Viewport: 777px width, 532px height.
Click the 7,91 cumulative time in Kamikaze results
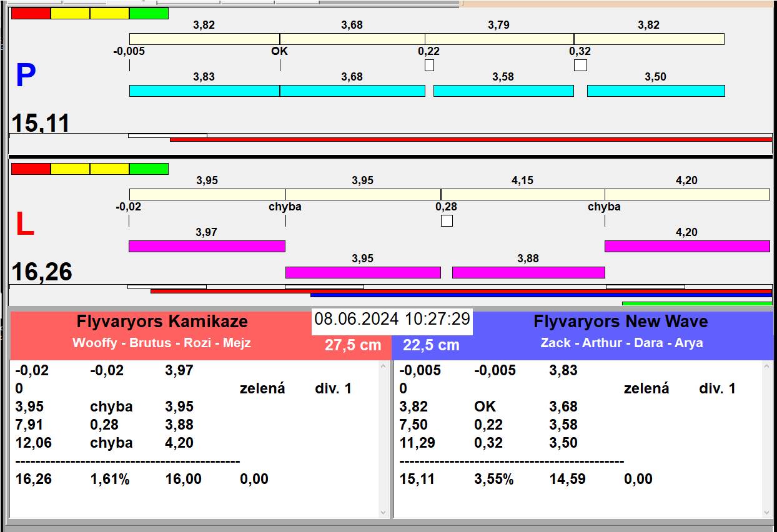[x=29, y=425]
